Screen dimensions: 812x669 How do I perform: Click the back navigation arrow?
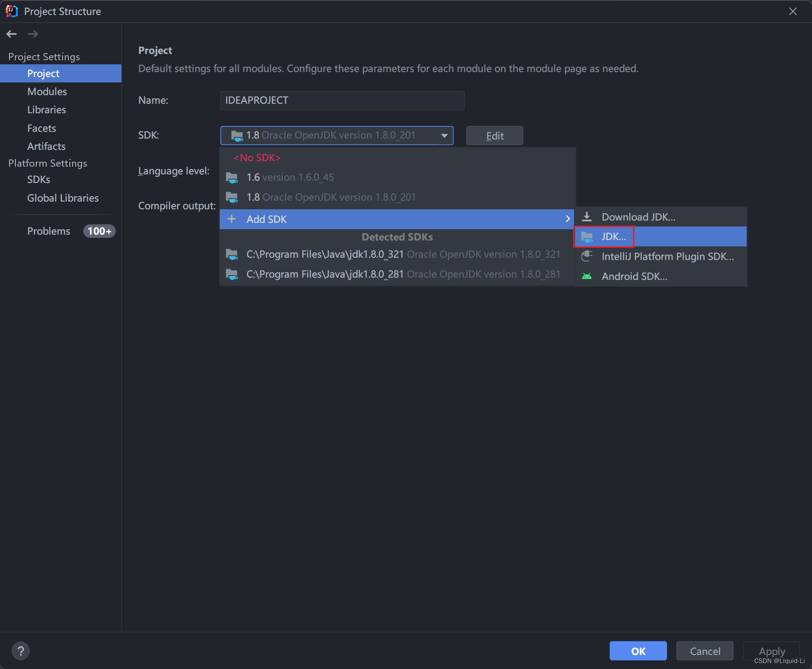coord(12,34)
